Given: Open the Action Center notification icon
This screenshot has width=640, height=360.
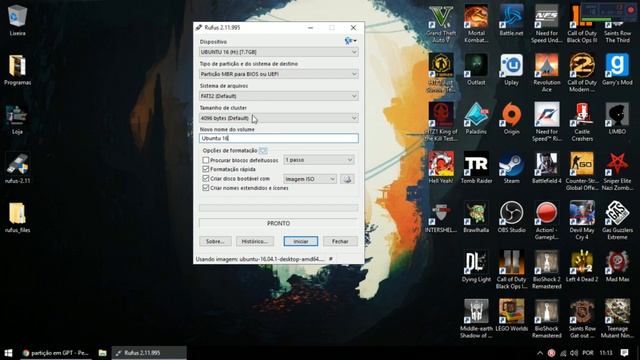Looking at the screenshot, I should (x=624, y=353).
